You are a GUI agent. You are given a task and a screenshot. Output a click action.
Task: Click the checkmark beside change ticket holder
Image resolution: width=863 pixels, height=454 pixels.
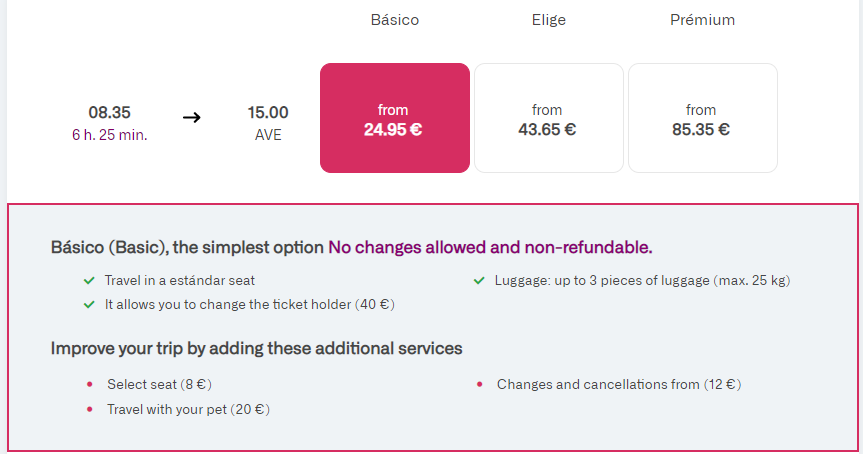coord(89,304)
